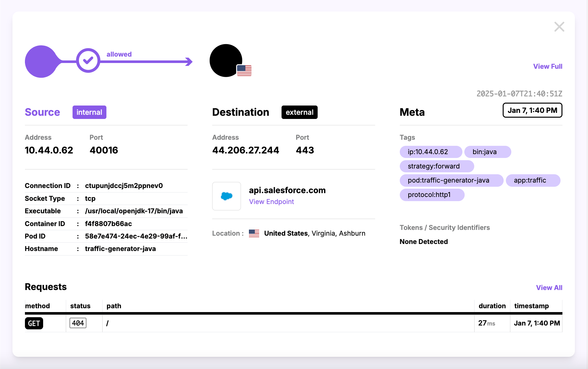
Task: Click View All requests link
Action: tap(549, 288)
